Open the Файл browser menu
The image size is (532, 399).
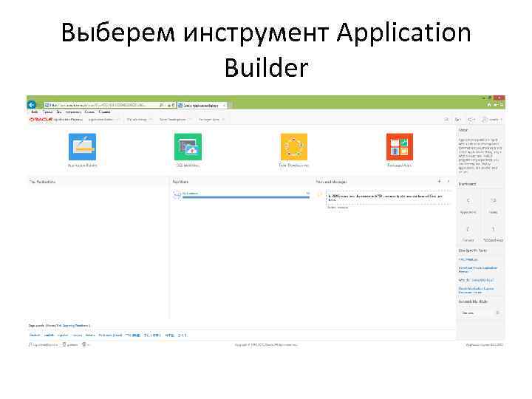pyautogui.click(x=34, y=112)
